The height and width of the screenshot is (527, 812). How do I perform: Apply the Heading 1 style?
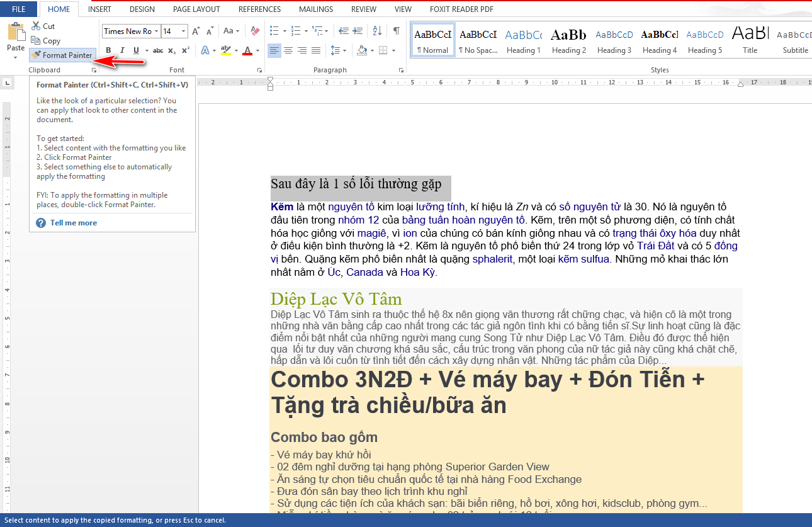coord(523,41)
